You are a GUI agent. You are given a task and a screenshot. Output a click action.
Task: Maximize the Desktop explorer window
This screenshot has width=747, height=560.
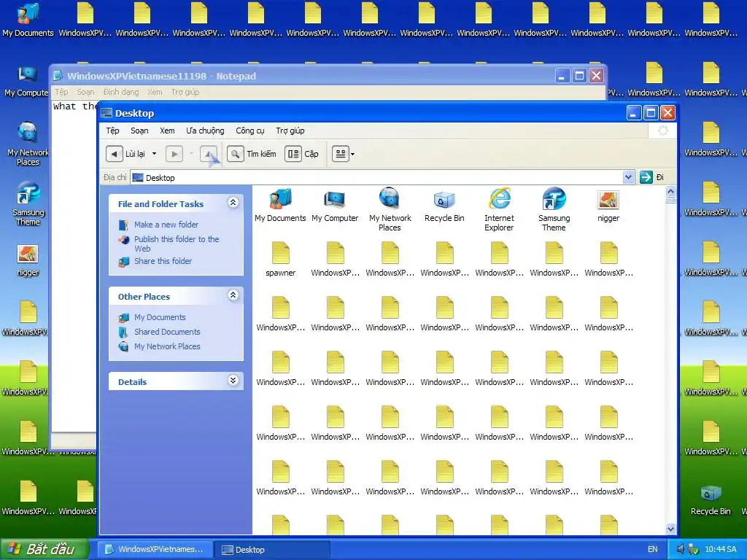click(651, 113)
